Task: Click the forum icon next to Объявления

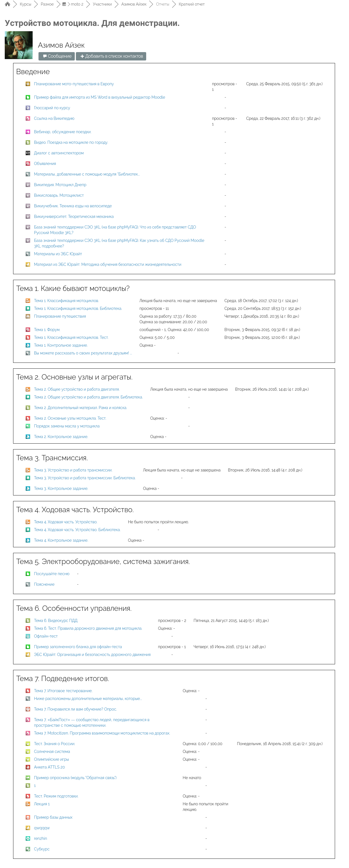Action: 28,163
